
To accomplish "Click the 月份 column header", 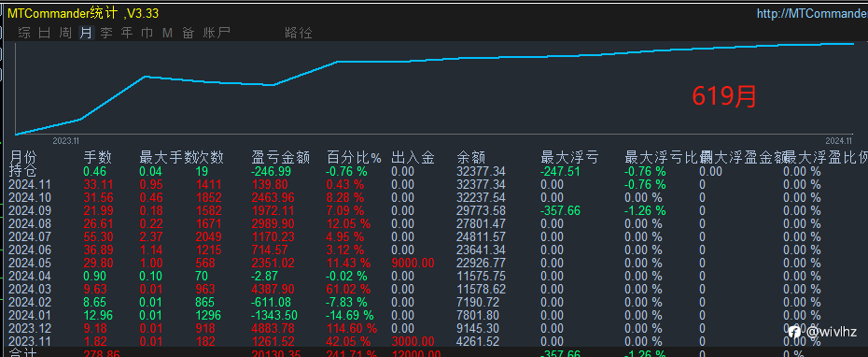I will (22, 158).
